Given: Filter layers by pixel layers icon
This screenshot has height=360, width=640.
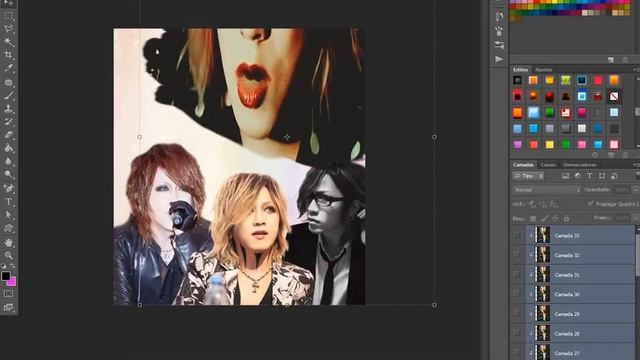Looking at the screenshot, I should click(565, 176).
